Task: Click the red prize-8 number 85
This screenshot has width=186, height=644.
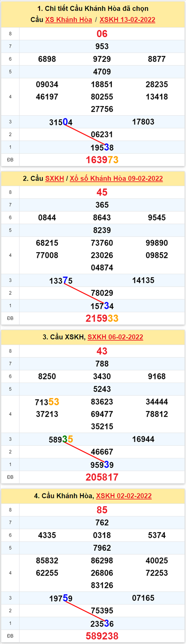Action: point(102,510)
